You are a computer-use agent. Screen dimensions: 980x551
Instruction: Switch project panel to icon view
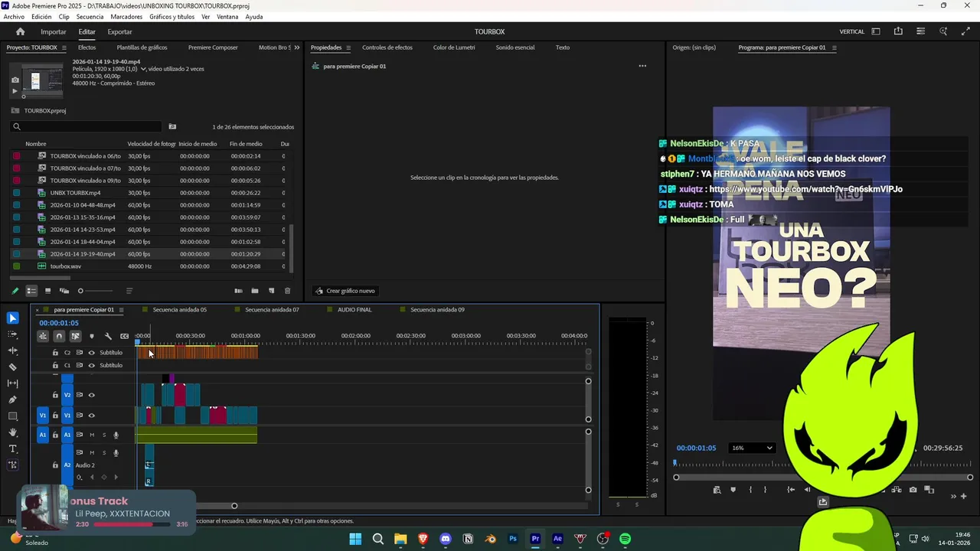point(47,291)
